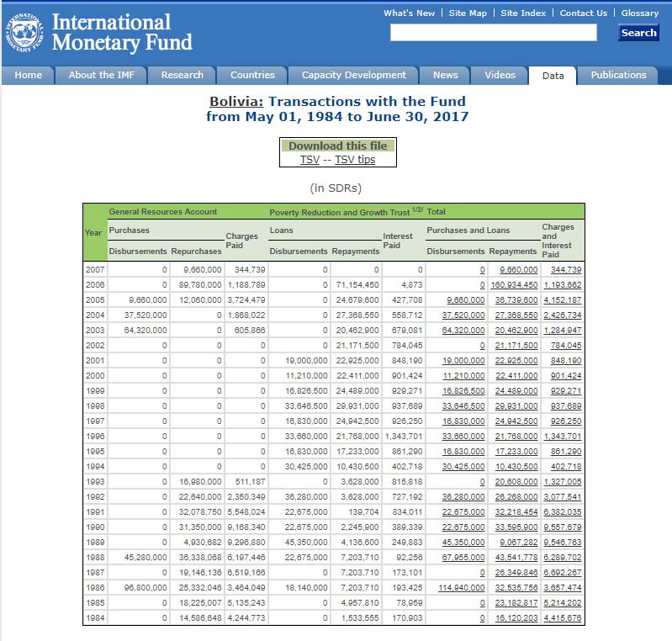Click the Poverty Reduction and Growth Trust header
This screenshot has width=672, height=641.
click(x=346, y=212)
